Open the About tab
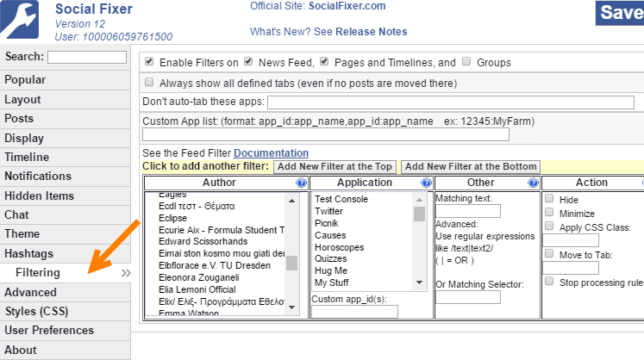The height and width of the screenshot is (360, 644). point(65,350)
